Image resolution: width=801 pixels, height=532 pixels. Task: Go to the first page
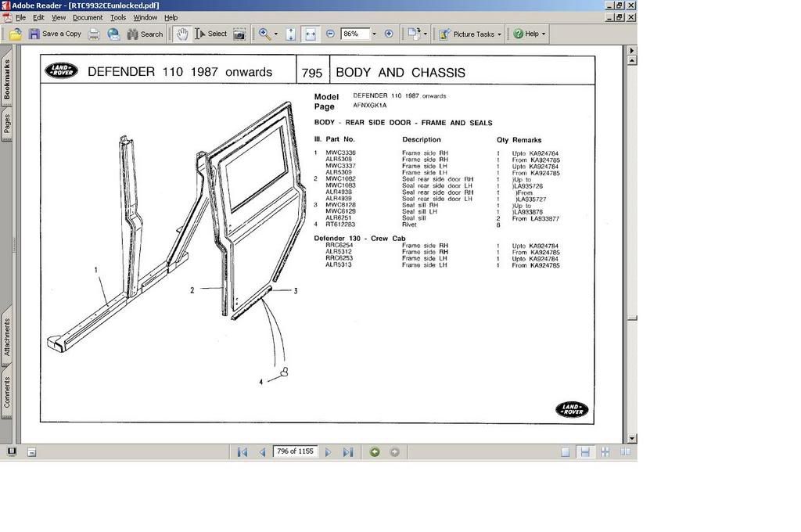pyautogui.click(x=242, y=451)
